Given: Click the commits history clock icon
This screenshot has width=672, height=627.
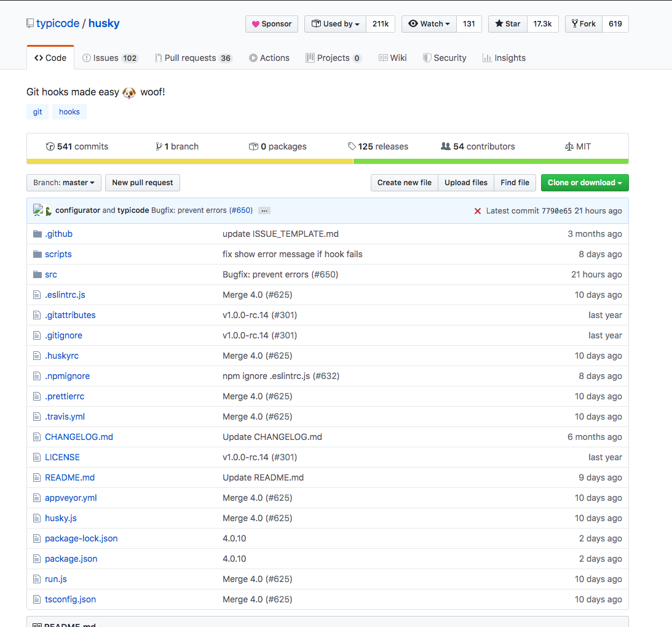Looking at the screenshot, I should click(x=50, y=146).
